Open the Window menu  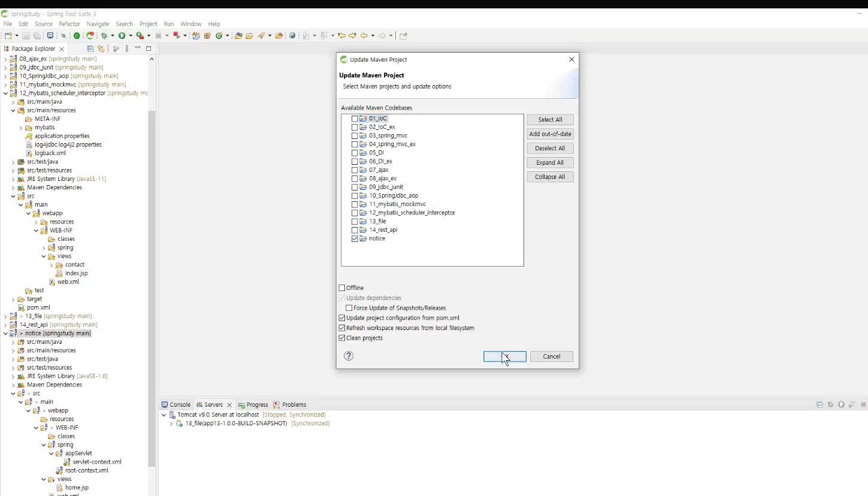click(191, 24)
